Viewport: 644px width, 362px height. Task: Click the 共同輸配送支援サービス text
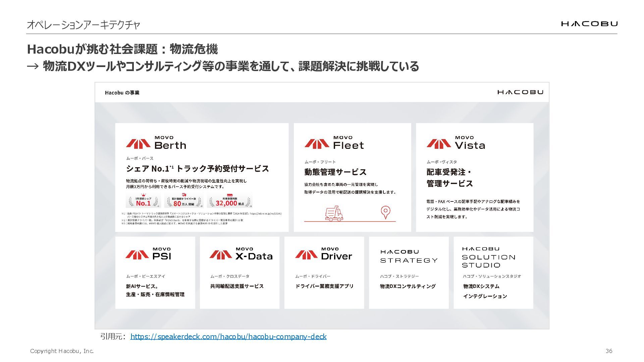[x=237, y=286]
